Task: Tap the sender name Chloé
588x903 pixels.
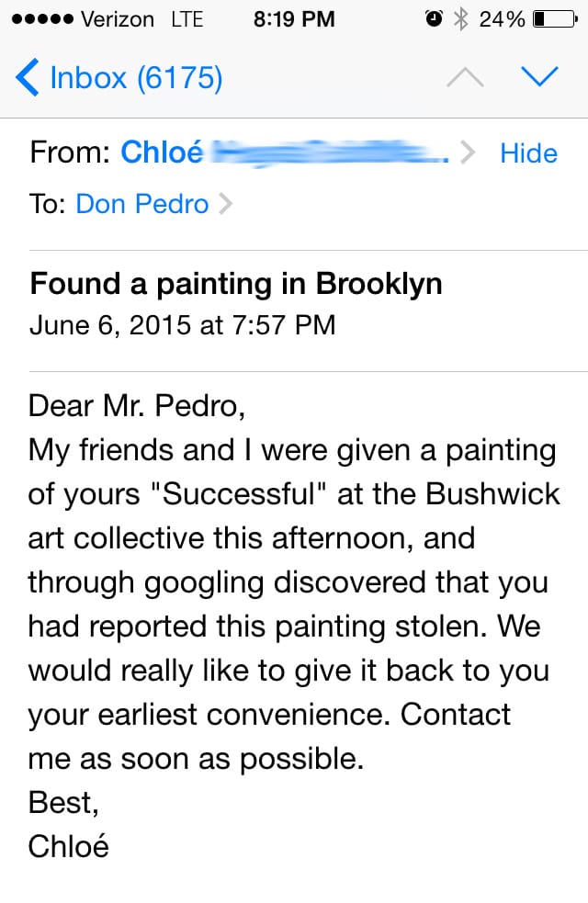Action: [x=162, y=153]
